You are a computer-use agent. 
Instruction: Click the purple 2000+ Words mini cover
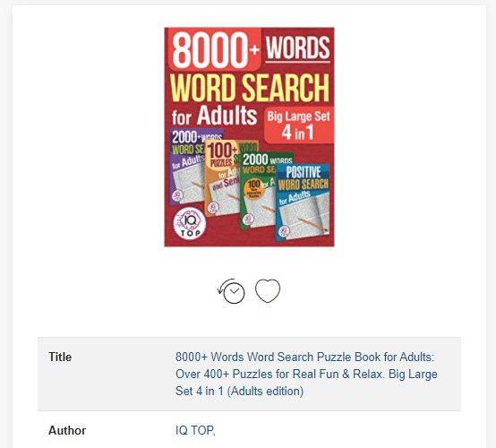pyautogui.click(x=187, y=167)
